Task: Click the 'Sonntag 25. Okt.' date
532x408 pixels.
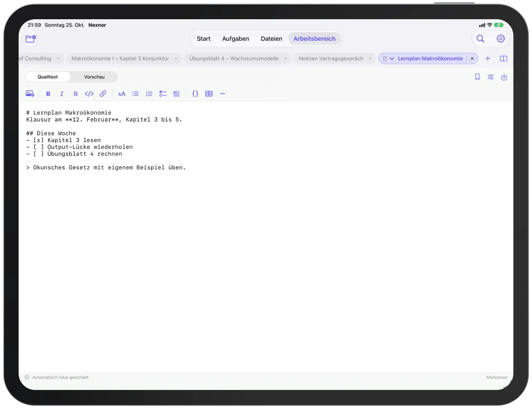Action: coord(65,25)
